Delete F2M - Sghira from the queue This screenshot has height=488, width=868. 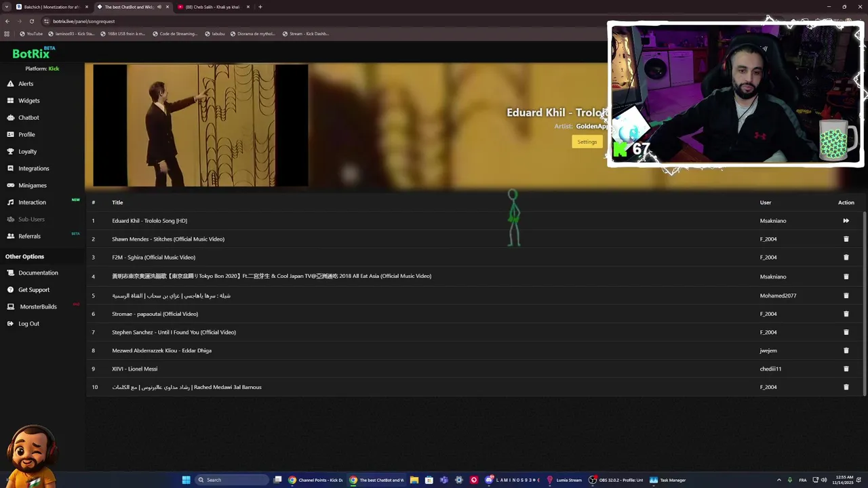pyautogui.click(x=846, y=257)
